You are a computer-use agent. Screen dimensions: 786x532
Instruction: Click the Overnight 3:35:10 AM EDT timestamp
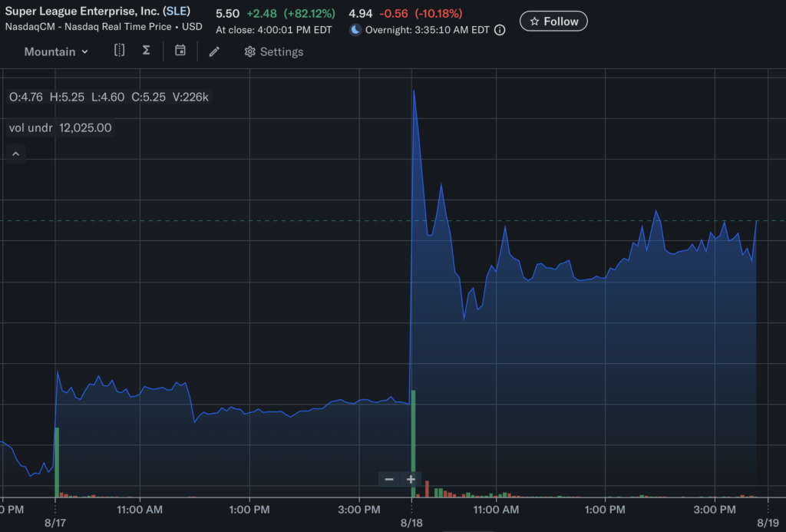pyautogui.click(x=427, y=30)
